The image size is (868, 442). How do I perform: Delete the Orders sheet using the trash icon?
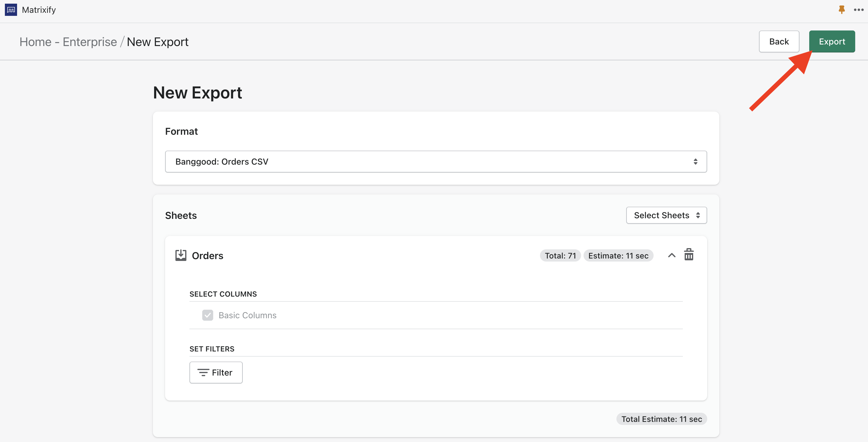(x=689, y=255)
